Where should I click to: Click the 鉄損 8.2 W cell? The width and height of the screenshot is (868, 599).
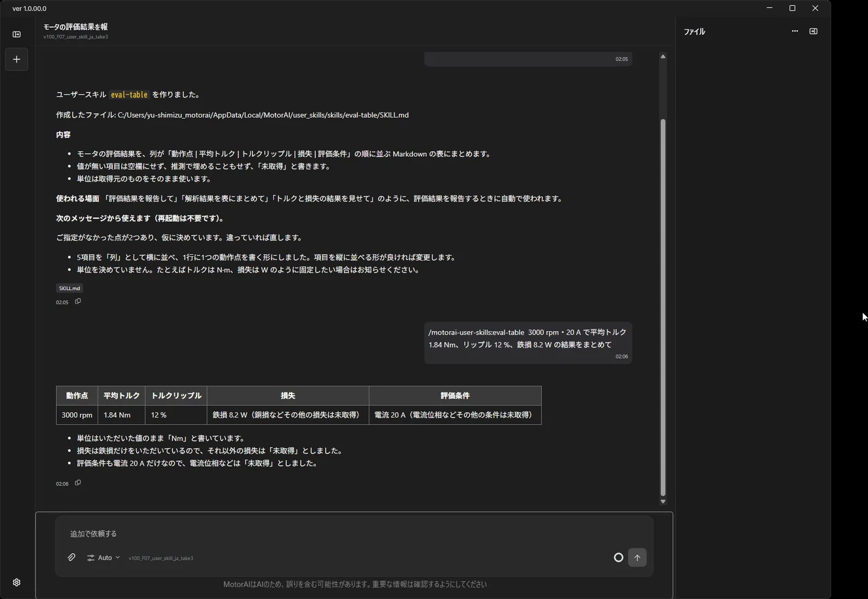(288, 415)
